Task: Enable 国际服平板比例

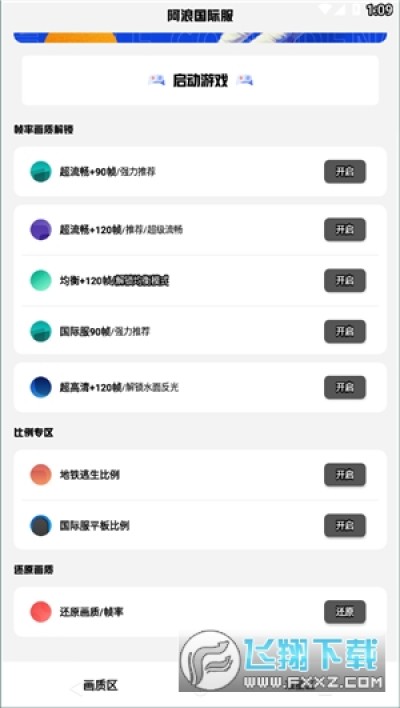Action: click(345, 526)
